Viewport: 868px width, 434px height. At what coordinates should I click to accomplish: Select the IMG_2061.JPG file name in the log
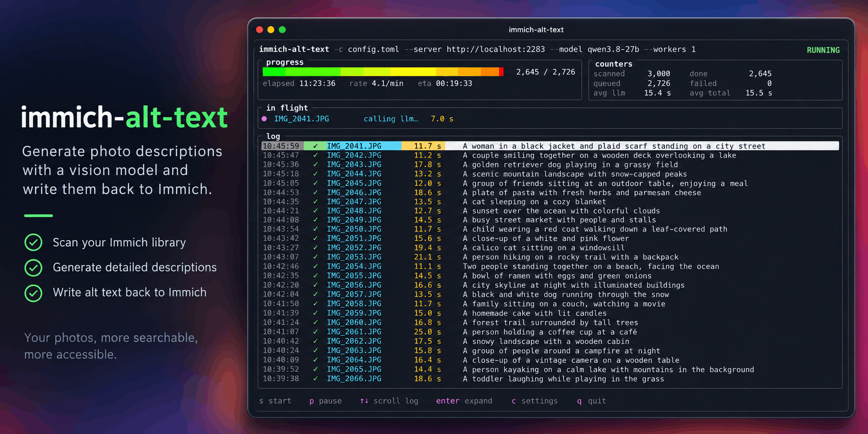(x=354, y=332)
